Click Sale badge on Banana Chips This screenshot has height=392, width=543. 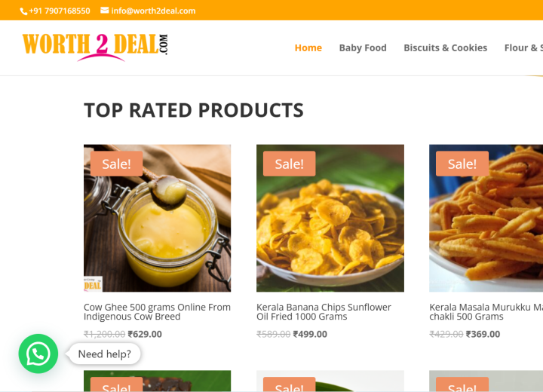click(x=289, y=164)
